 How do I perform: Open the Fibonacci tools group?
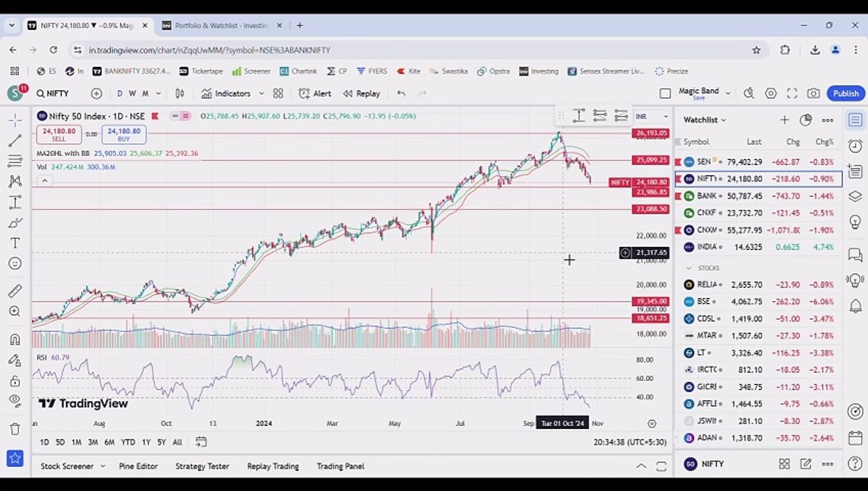(x=14, y=161)
